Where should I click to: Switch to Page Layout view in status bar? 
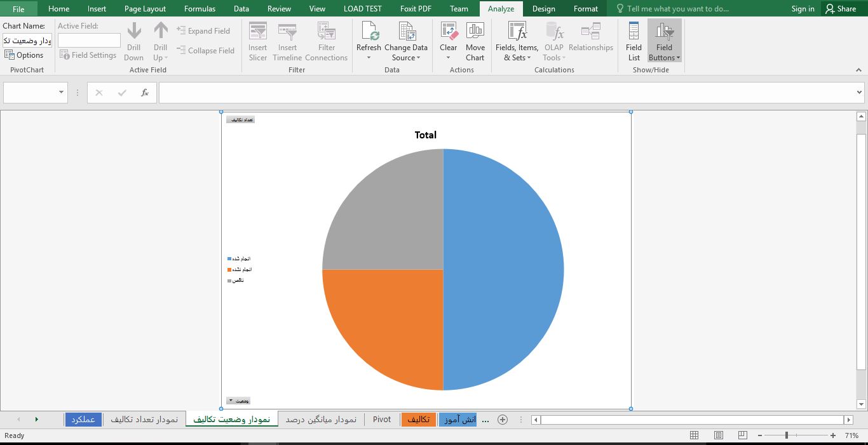pos(719,435)
